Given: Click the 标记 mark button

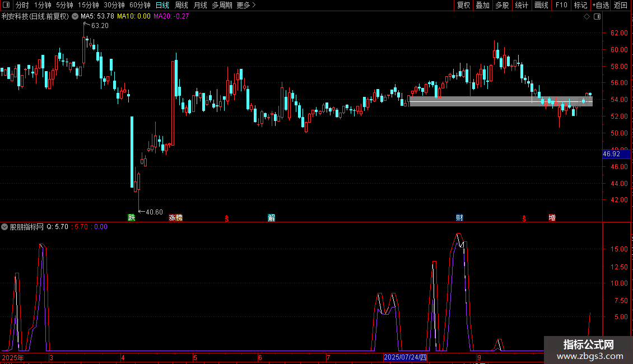Looking at the screenshot, I should (580, 5).
